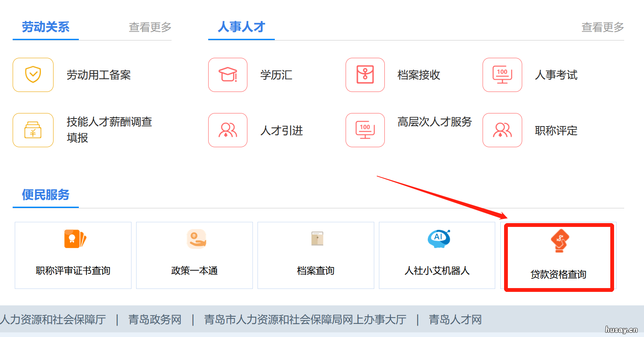Switch to the 劳动关系 tab
The height and width of the screenshot is (337, 644).
(45, 27)
